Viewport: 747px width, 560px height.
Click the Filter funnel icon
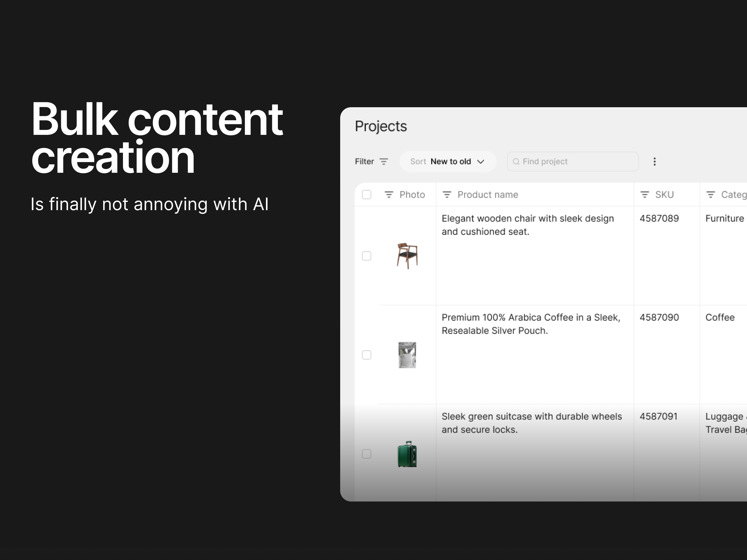[384, 161]
